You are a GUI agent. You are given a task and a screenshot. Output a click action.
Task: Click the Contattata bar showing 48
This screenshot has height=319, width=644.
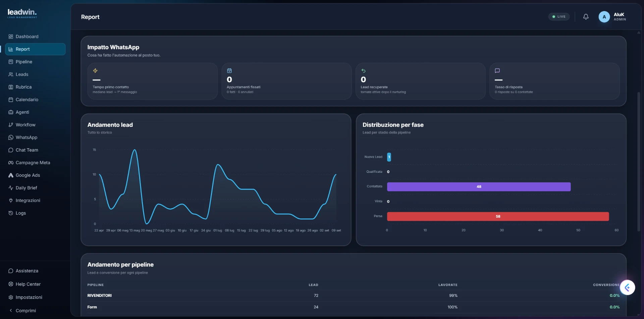pyautogui.click(x=479, y=187)
